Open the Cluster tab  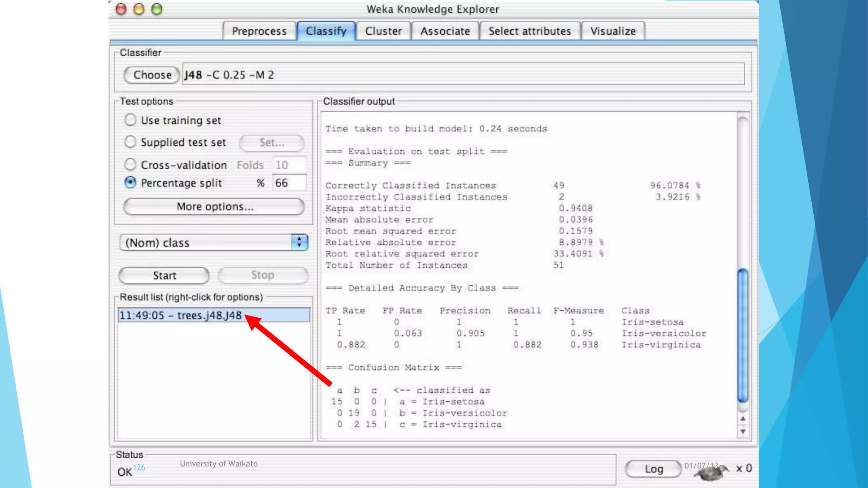pos(383,31)
